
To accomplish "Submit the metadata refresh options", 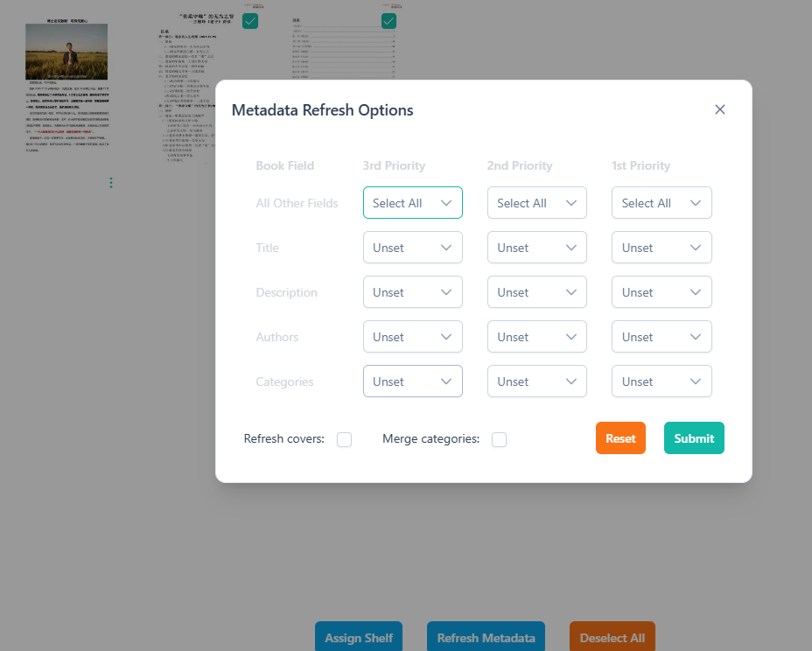I will 694,438.
